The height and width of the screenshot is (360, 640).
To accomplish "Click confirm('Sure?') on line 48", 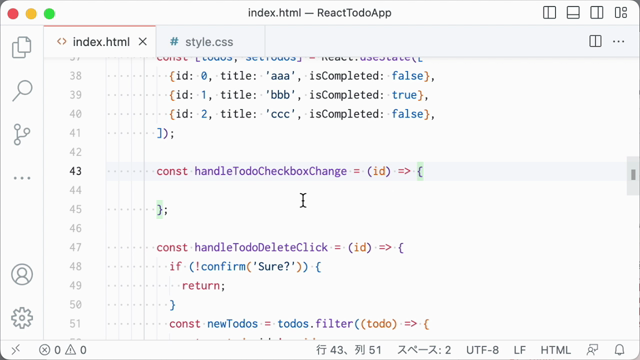I will 251,267.
